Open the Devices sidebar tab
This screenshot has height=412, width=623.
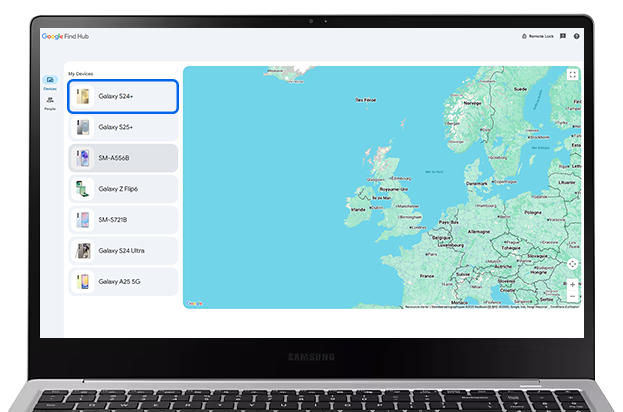(50, 82)
